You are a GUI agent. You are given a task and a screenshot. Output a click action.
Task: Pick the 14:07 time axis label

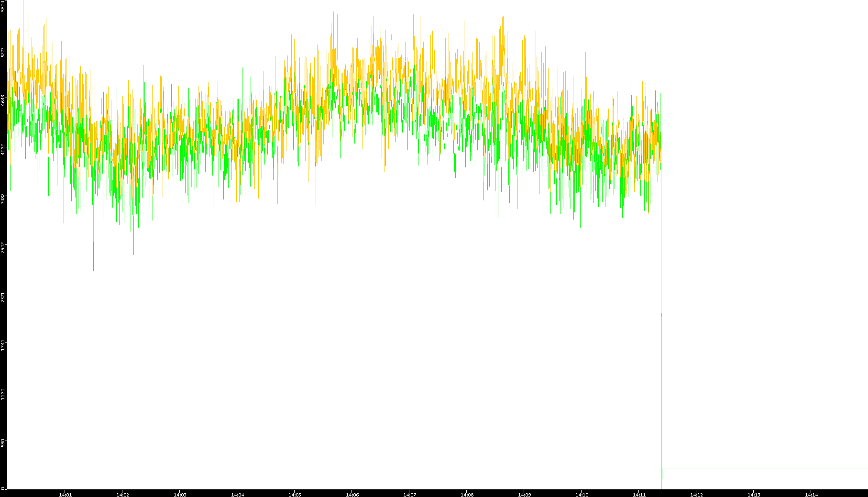[x=409, y=495]
